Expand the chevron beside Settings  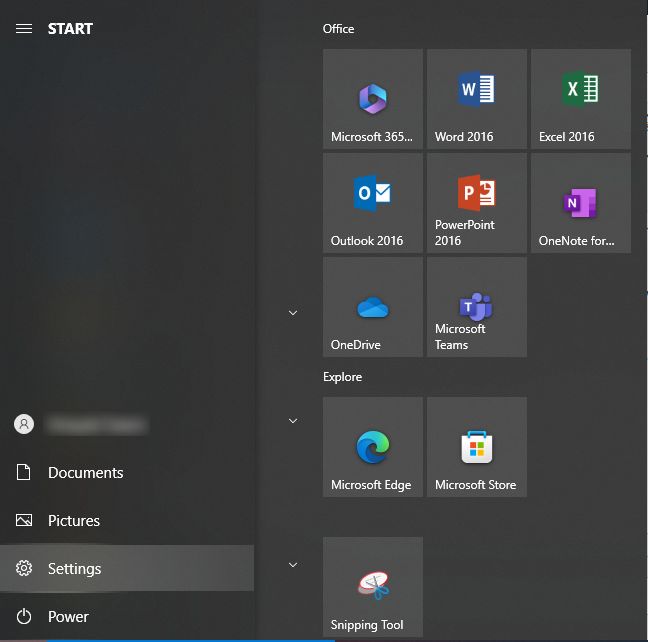(293, 565)
